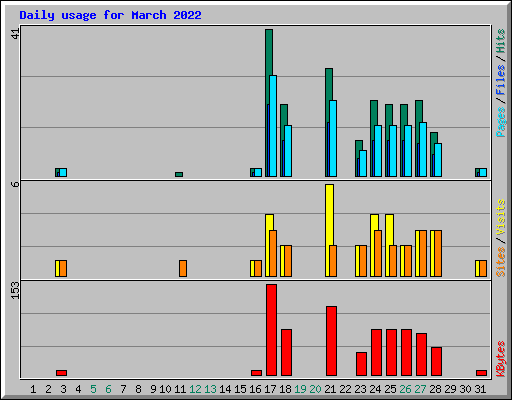Select the "153" KBytes axis value
The width and height of the screenshot is (512, 400).
tap(15, 290)
